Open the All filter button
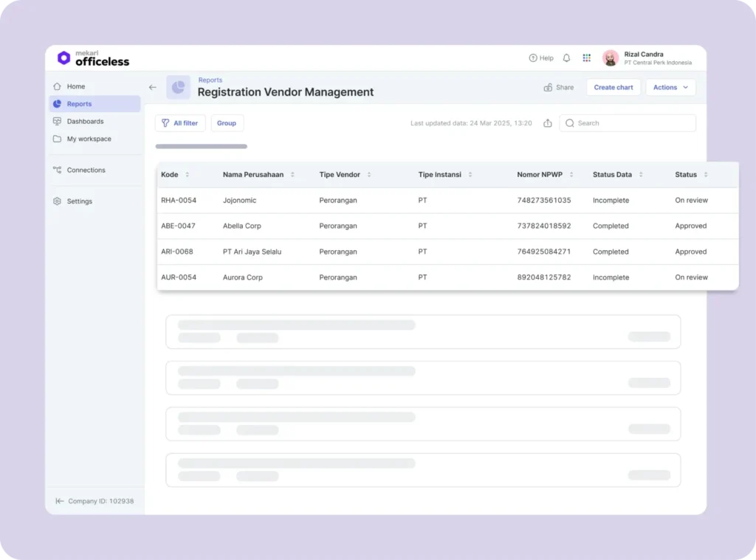Image resolution: width=756 pixels, height=560 pixels. pos(180,123)
